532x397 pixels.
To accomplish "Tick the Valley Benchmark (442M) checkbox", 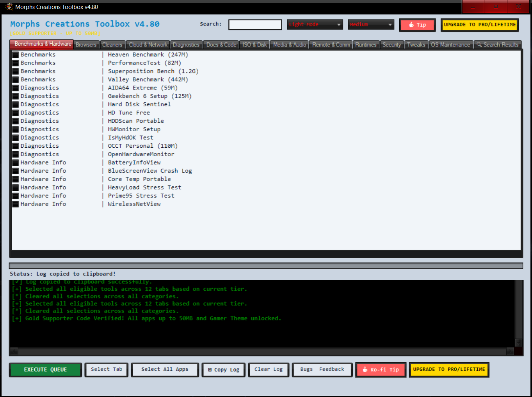I will 16,79.
